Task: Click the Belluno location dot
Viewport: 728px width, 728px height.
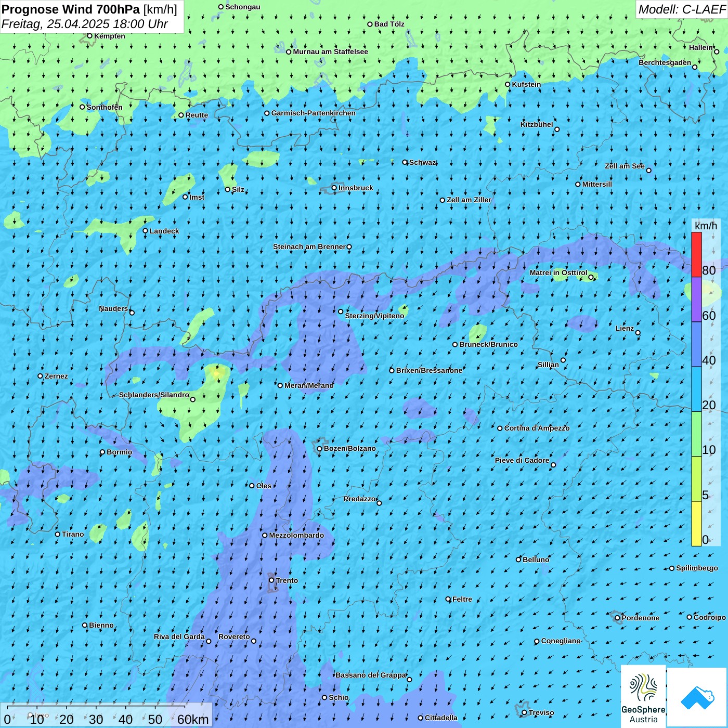Action: pyautogui.click(x=518, y=560)
